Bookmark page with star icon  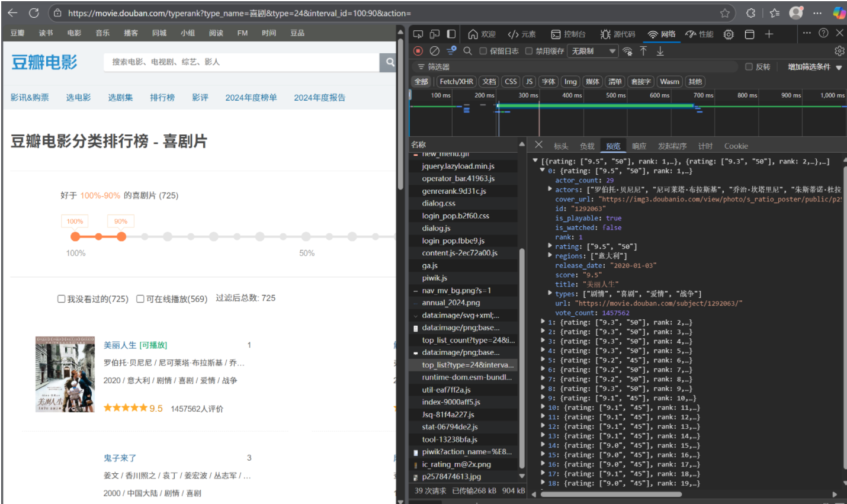[x=724, y=13]
